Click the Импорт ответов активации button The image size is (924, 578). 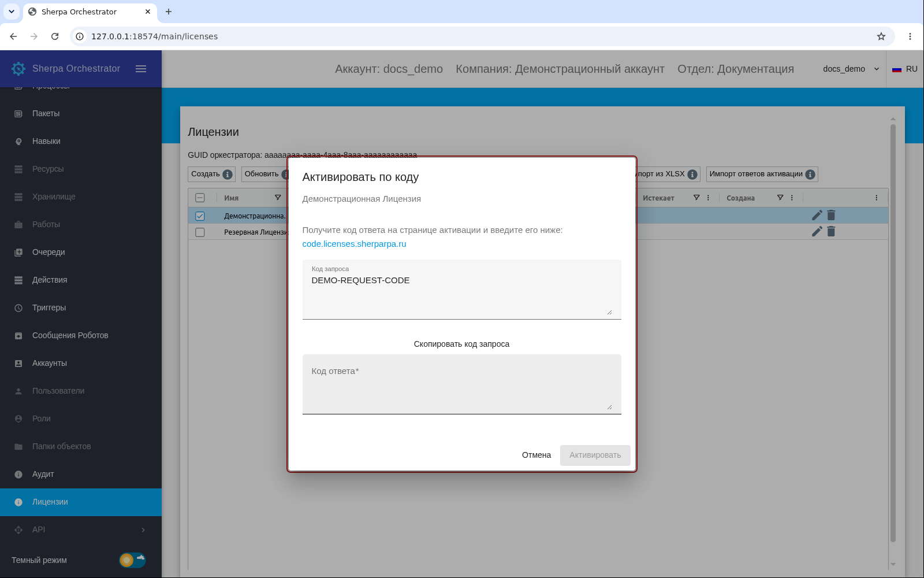pos(762,175)
